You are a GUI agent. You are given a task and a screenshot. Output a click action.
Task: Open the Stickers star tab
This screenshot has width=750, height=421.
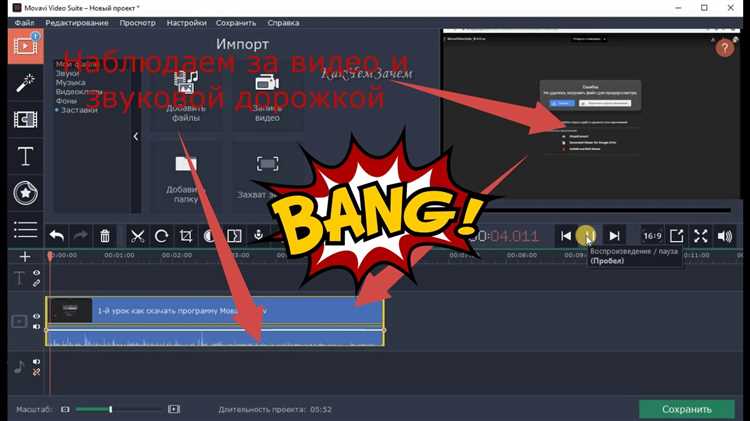tap(25, 193)
